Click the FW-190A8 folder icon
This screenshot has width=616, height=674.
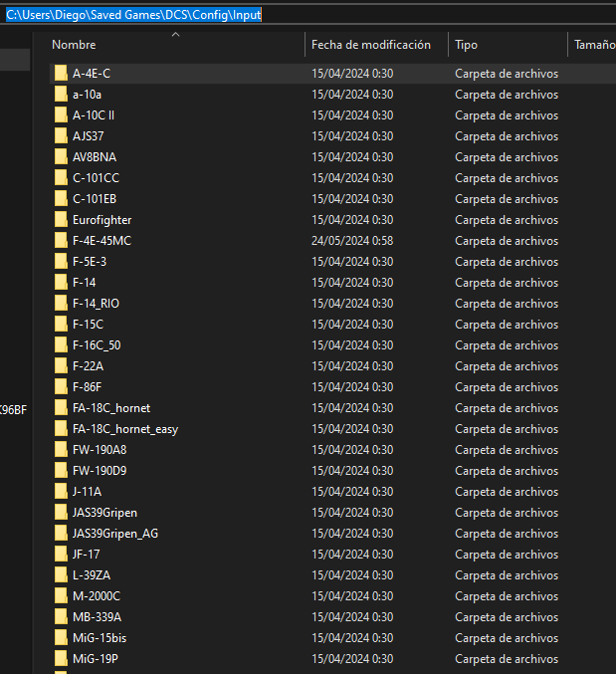coord(61,450)
